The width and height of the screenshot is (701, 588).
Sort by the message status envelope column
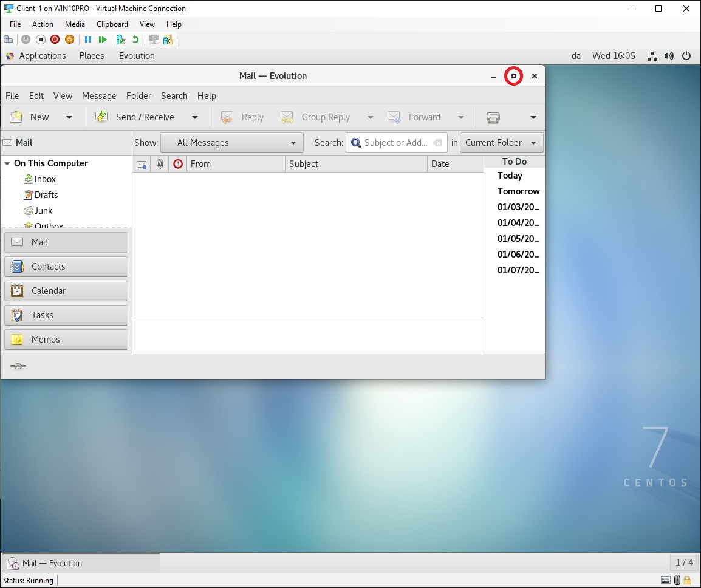click(142, 164)
